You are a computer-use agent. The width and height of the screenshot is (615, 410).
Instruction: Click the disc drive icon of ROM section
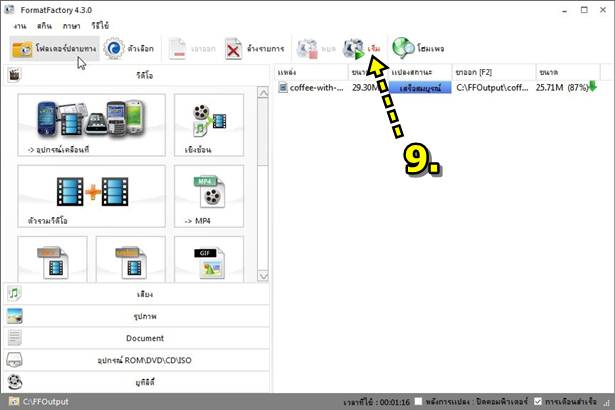(x=15, y=360)
